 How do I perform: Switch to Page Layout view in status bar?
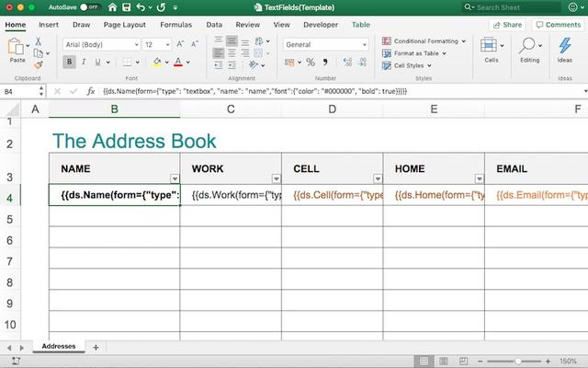coord(443,362)
